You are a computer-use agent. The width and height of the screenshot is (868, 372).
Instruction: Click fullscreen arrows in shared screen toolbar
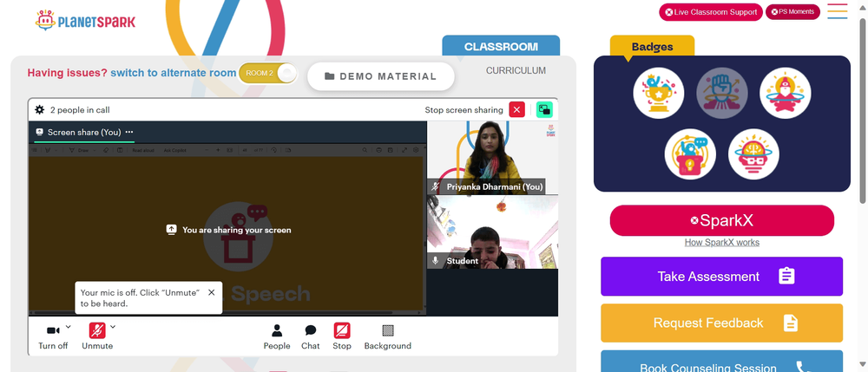404,150
